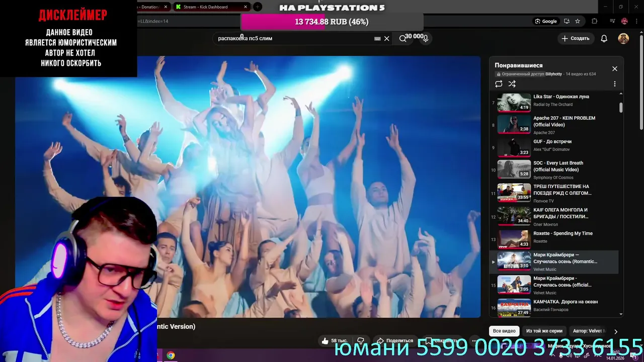
Task: Start voice search with the microphone icon
Action: pyautogui.click(x=426, y=39)
